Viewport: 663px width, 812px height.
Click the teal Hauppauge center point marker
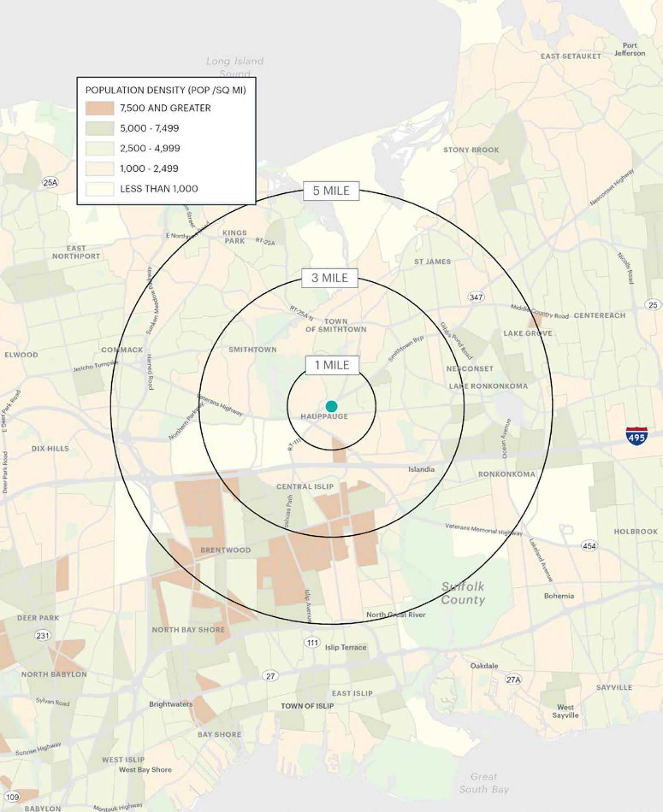pos(331,406)
